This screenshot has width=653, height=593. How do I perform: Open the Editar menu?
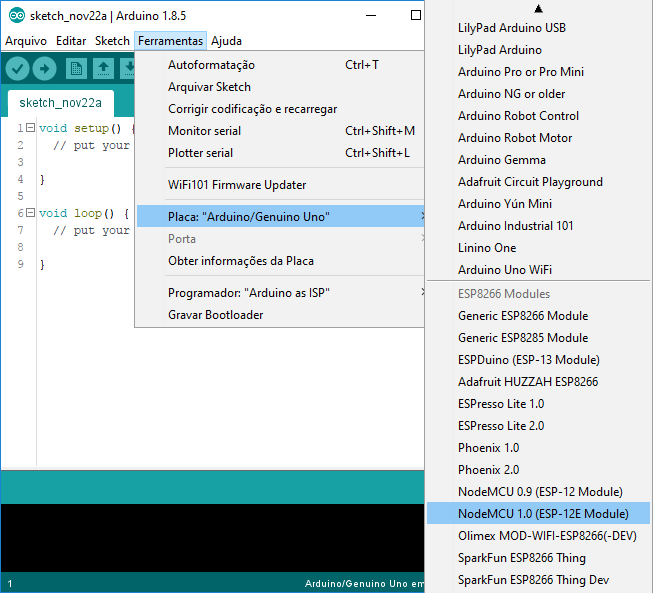tap(71, 41)
